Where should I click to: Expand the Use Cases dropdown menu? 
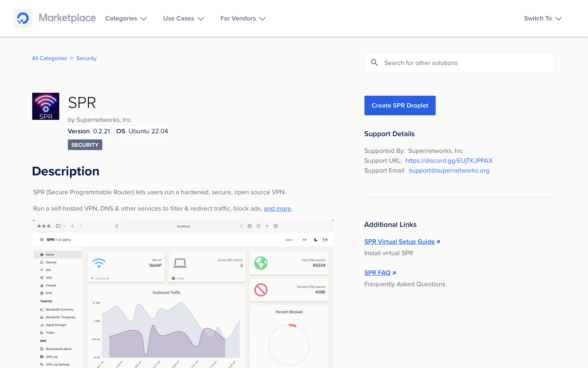pos(184,18)
